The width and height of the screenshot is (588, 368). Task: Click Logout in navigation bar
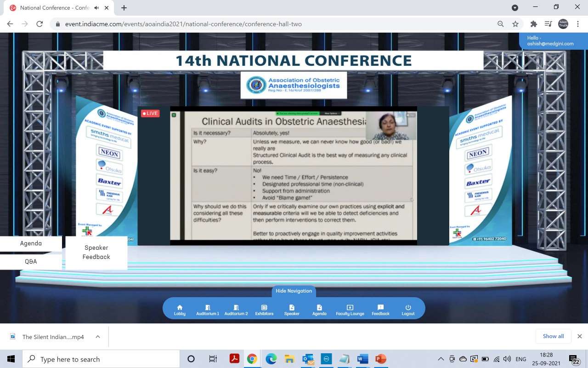click(x=408, y=310)
